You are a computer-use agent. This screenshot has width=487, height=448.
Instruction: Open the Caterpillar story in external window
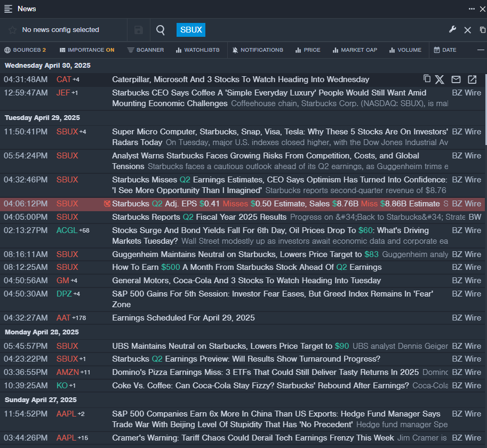click(x=472, y=79)
